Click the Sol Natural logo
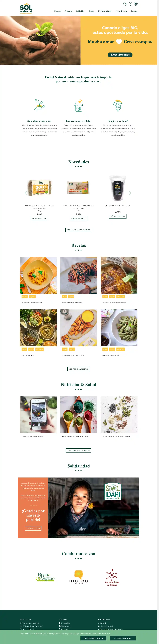 coord(26,8)
